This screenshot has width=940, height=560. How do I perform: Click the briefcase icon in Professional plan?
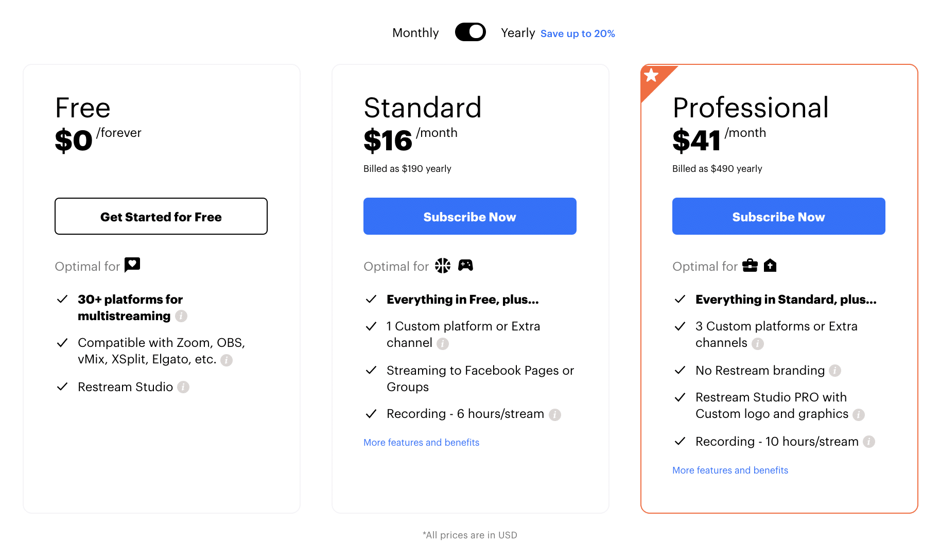pyautogui.click(x=750, y=265)
